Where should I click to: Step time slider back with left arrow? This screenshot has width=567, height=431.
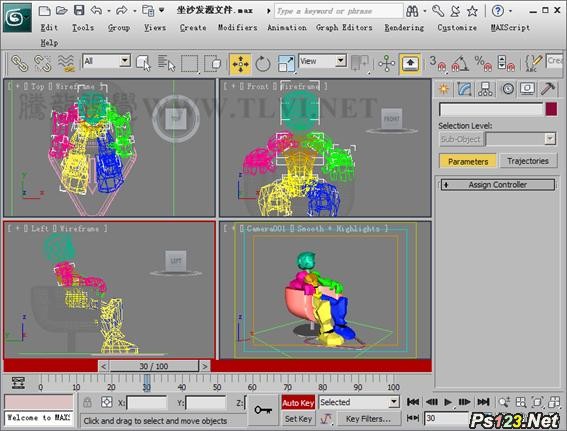coord(103,366)
